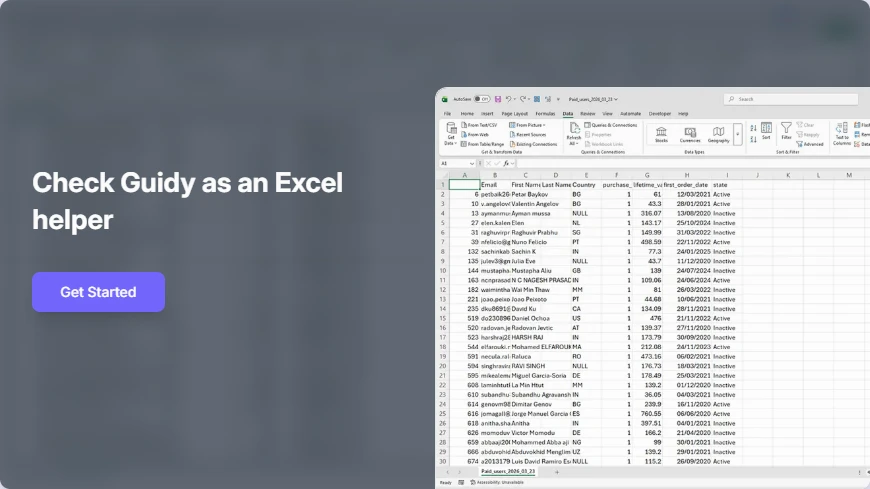Viewport: 870px width, 489px height.
Task: Select column A header
Action: 464,175
